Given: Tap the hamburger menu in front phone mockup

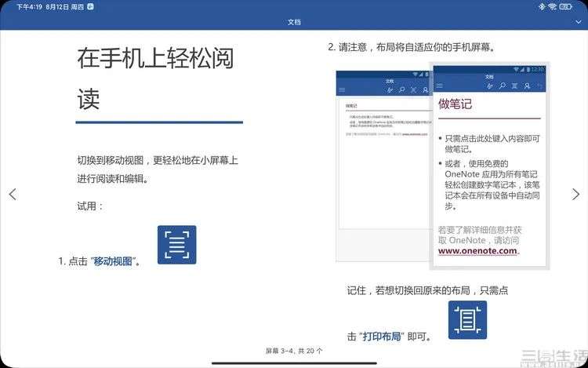Looking at the screenshot, I should [x=440, y=86].
